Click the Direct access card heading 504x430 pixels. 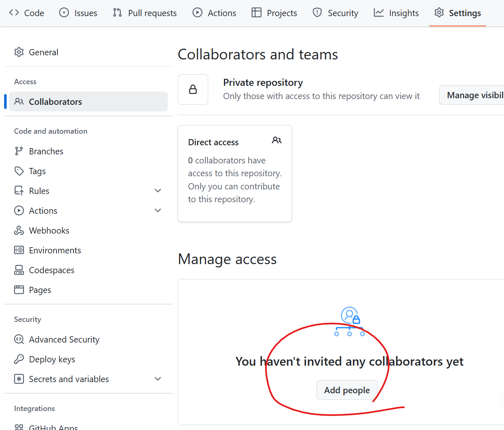213,142
